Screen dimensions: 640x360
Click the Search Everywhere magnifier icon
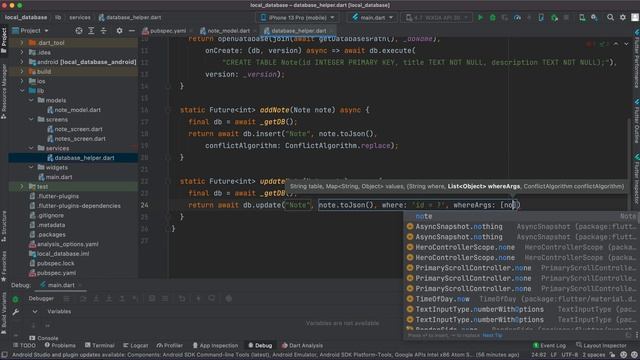point(610,18)
